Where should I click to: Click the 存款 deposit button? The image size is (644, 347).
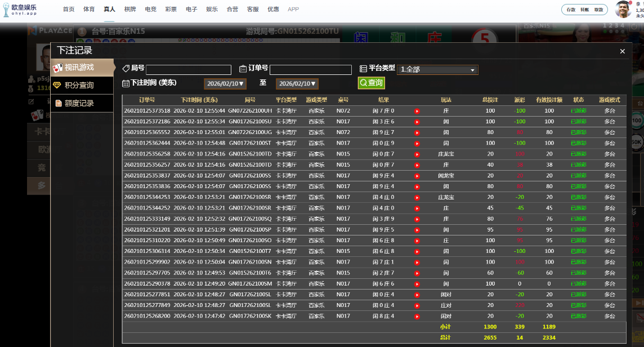tap(571, 10)
